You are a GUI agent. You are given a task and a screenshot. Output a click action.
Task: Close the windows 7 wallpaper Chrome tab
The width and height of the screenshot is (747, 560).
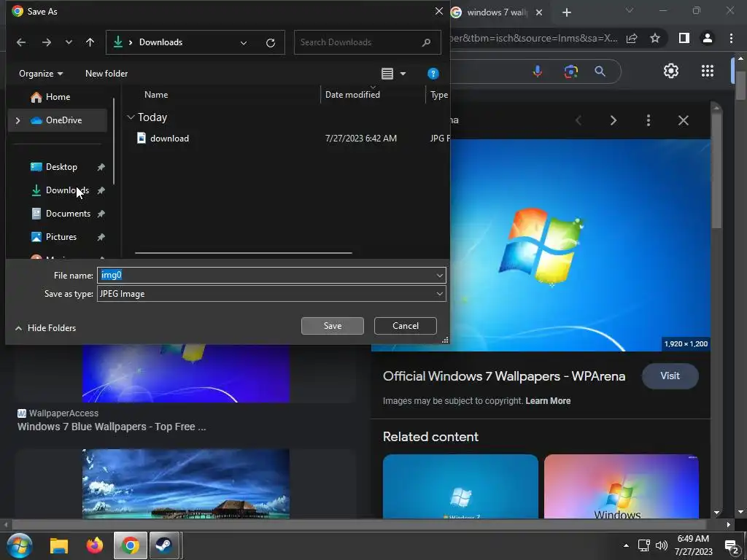(x=539, y=12)
